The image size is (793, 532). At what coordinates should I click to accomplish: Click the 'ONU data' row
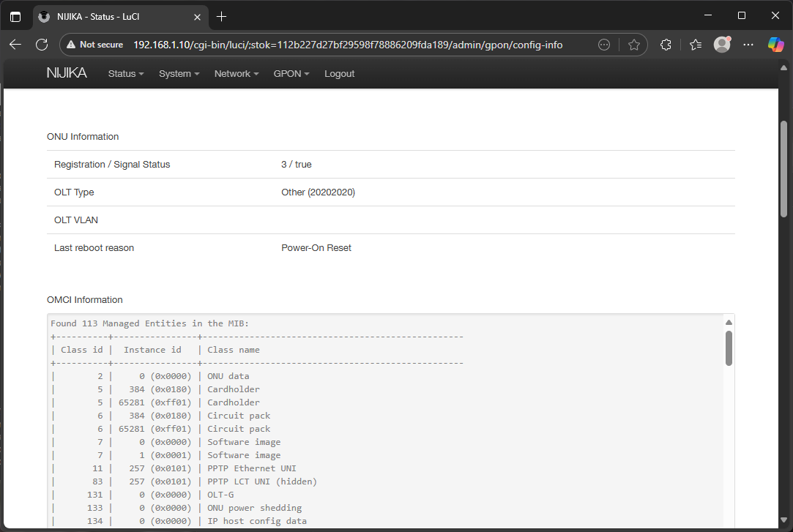pos(151,376)
